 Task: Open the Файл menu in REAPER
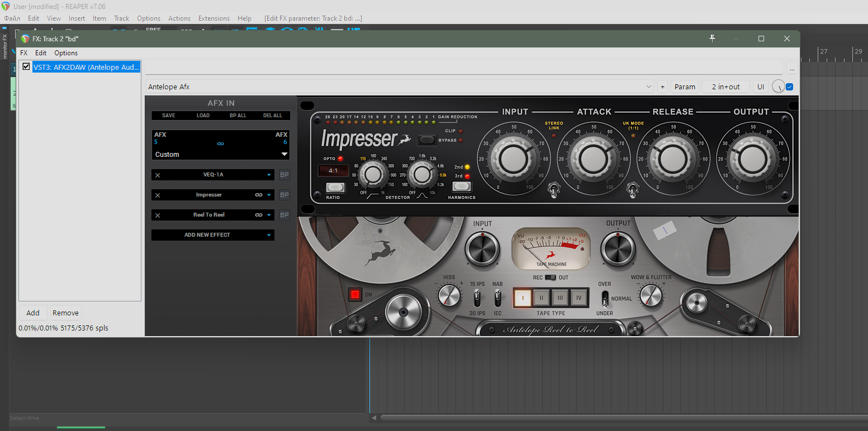point(12,18)
